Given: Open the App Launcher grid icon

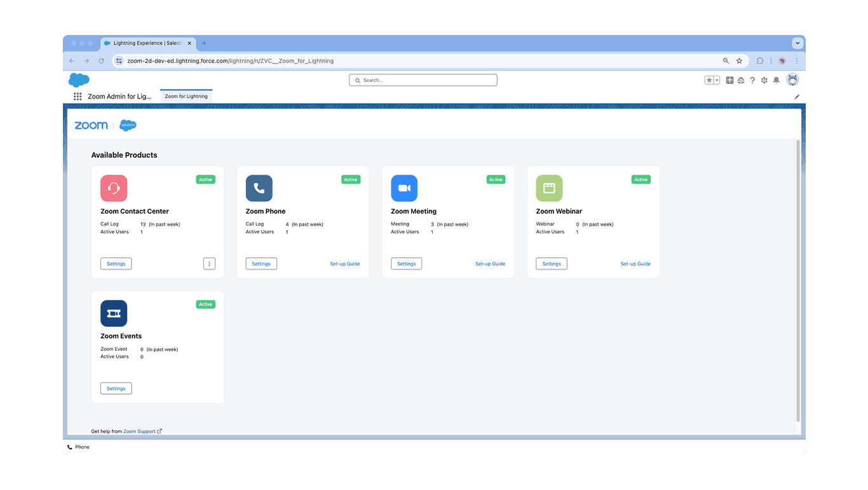Looking at the screenshot, I should pos(78,97).
